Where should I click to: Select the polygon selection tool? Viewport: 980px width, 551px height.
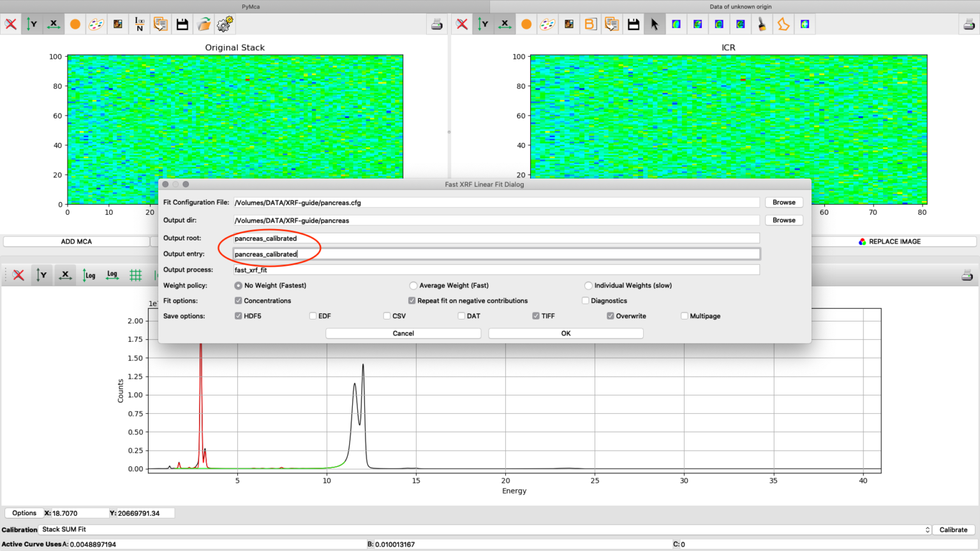pyautogui.click(x=783, y=24)
